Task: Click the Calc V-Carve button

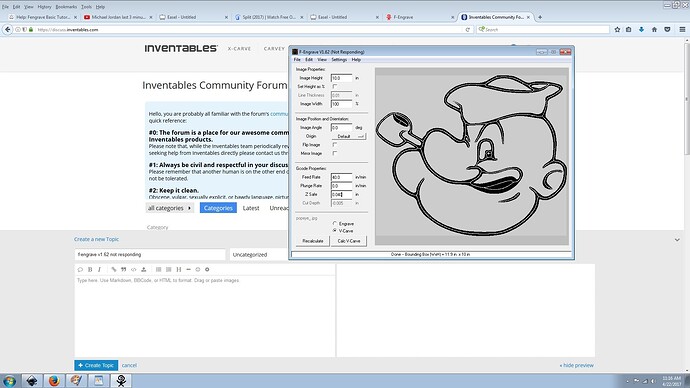Action: click(349, 241)
